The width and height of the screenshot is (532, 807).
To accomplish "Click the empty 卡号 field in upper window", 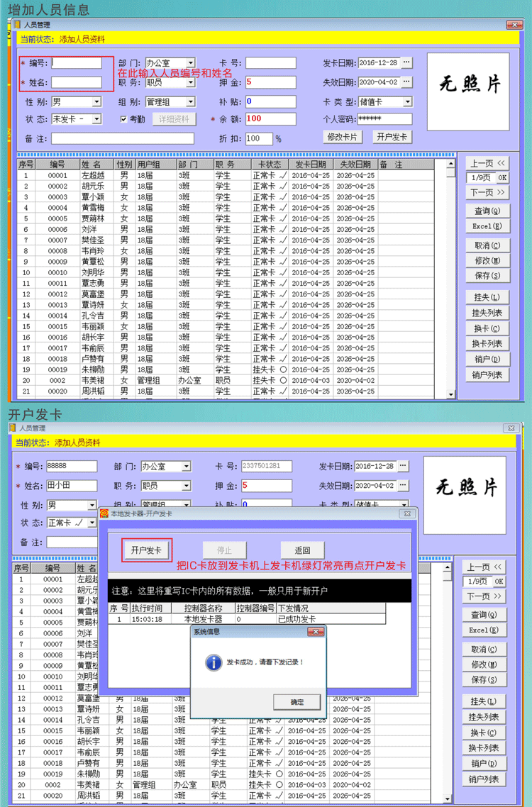I will click(x=271, y=63).
